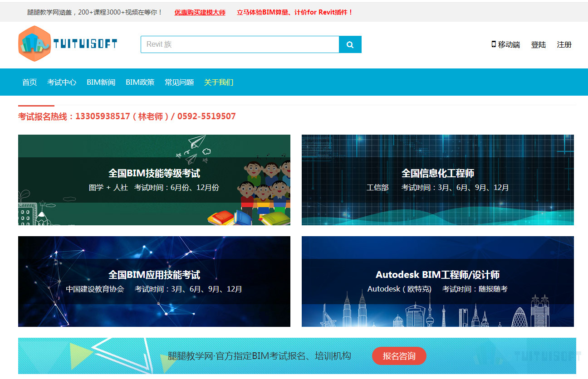Focus the Revit 族 search field

(240, 44)
